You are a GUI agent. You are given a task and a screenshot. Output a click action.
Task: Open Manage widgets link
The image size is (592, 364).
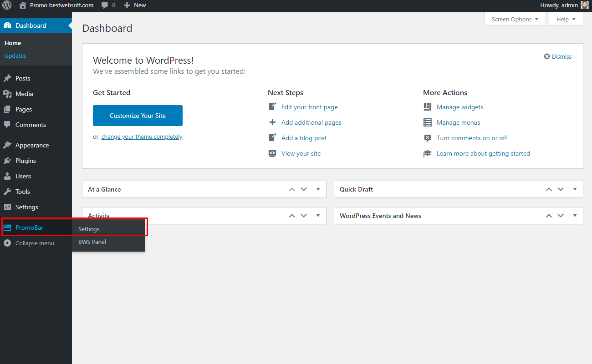[x=460, y=107]
